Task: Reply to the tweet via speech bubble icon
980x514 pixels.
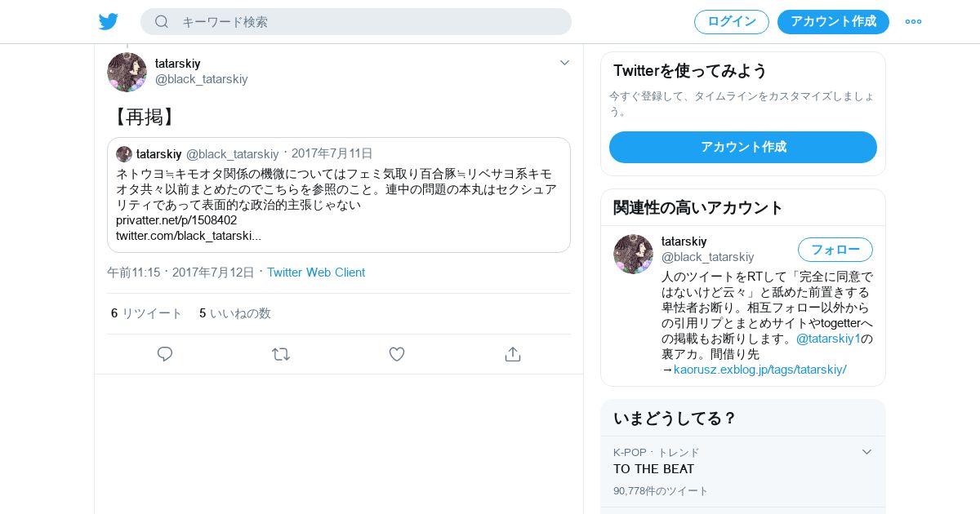Action: pyautogui.click(x=165, y=354)
